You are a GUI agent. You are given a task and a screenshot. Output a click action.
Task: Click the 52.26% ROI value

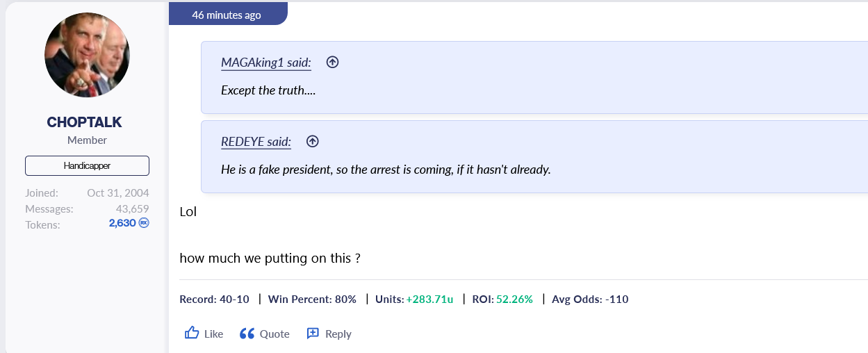tap(514, 299)
